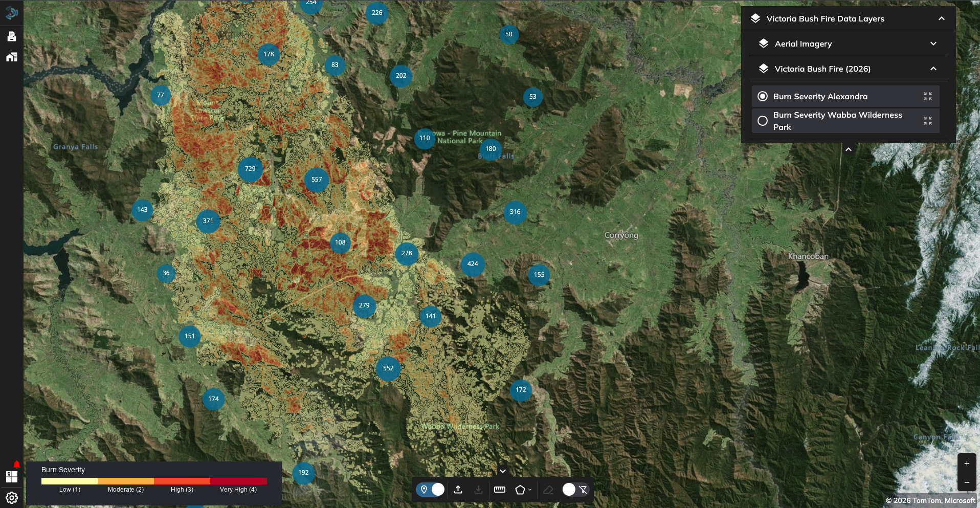Click the Low (1) yellow legend swatch
Image resolution: width=980 pixels, height=508 pixels.
click(70, 481)
